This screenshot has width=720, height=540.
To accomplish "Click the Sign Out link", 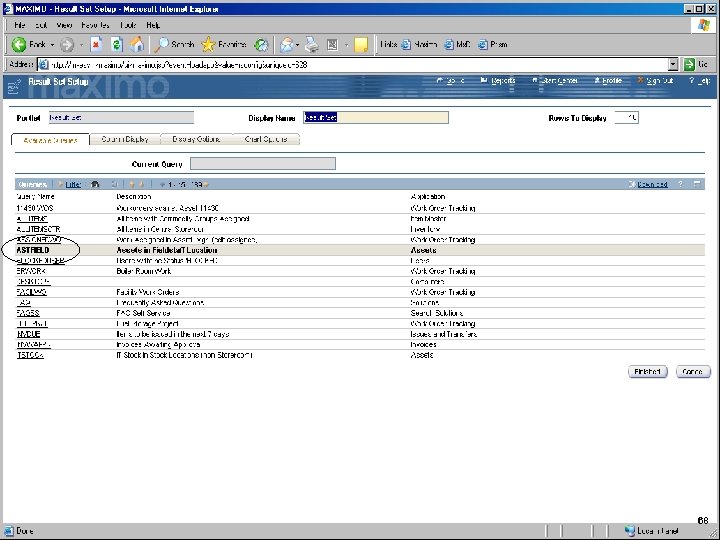I will (655, 81).
